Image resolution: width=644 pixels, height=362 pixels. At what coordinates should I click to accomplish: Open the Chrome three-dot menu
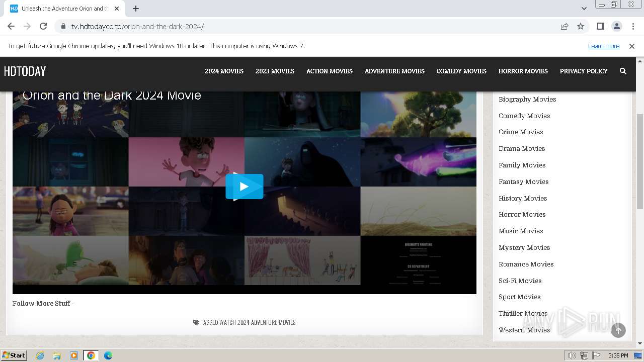click(633, 26)
